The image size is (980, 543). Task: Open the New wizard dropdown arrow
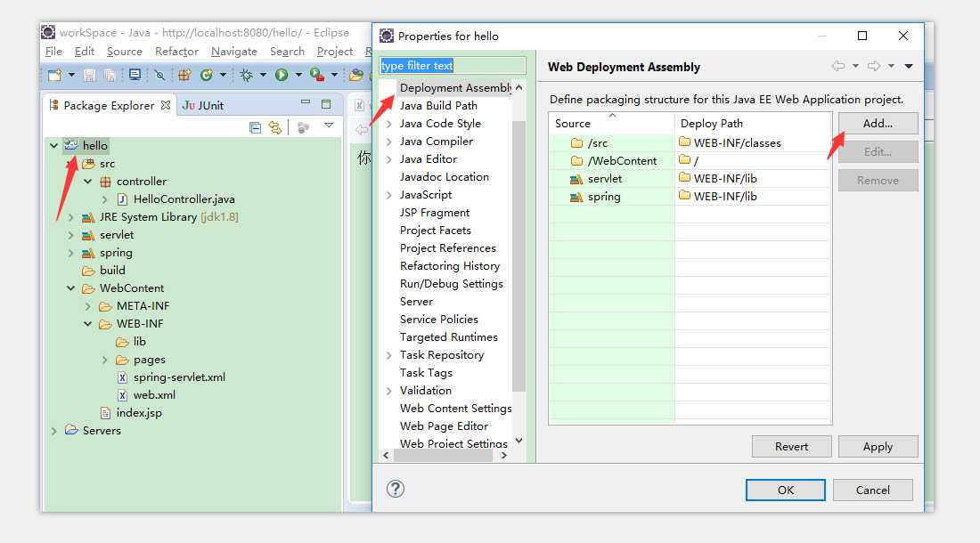coord(71,75)
